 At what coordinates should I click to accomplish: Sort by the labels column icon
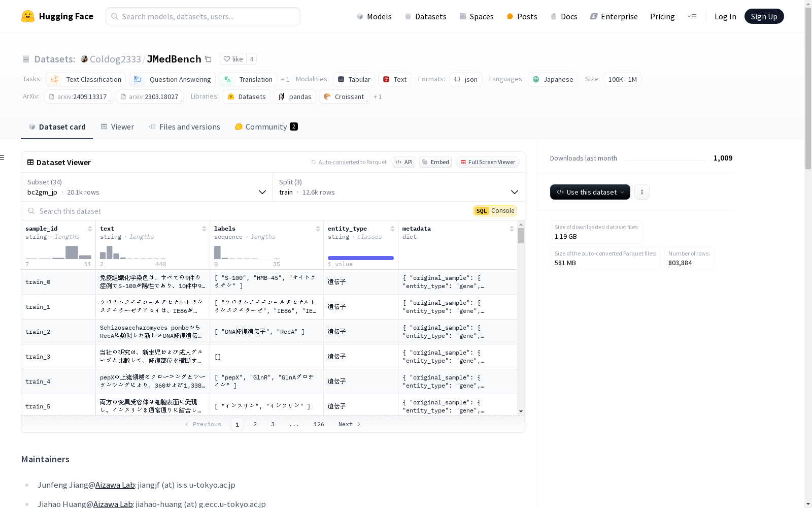coord(318,229)
